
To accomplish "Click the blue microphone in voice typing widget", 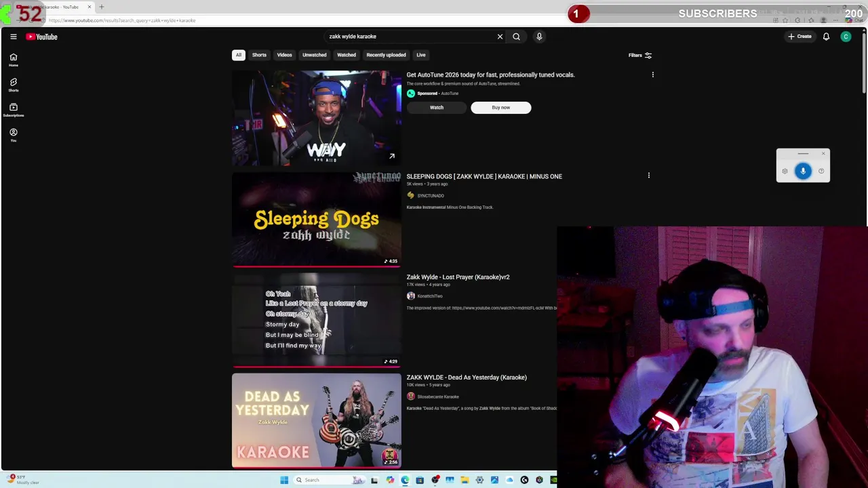I will [x=803, y=171].
